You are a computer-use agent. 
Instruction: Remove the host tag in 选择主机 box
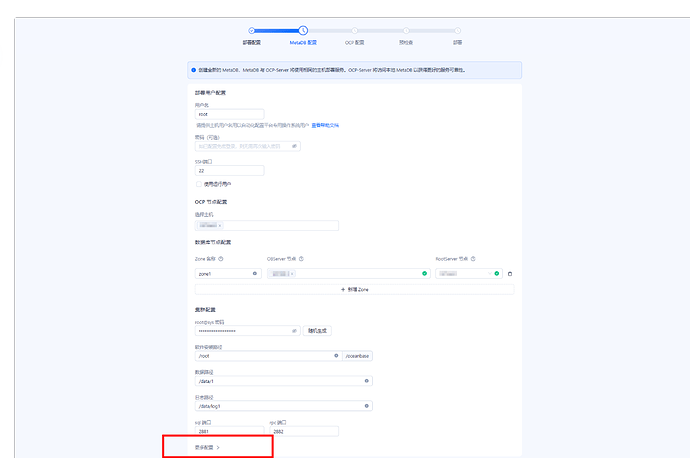[220, 226]
